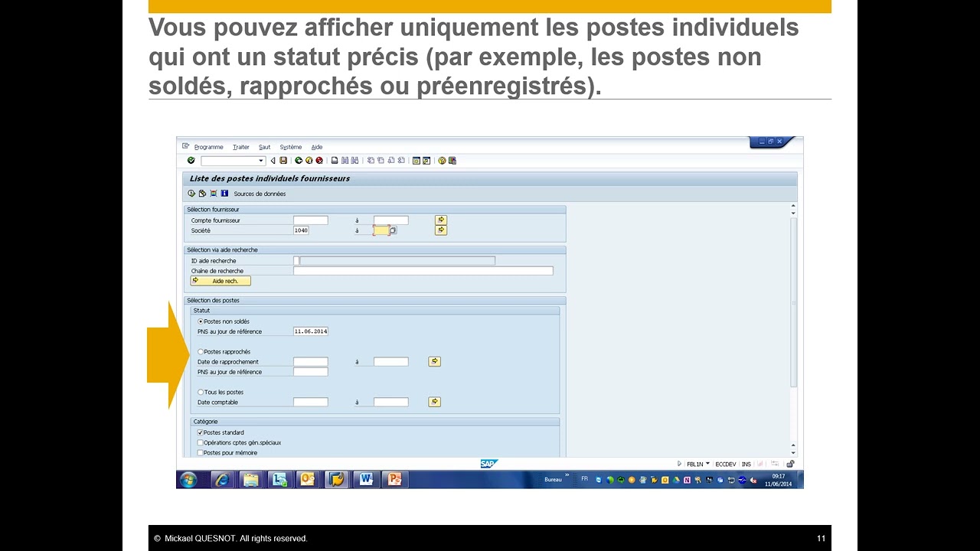
Task: Click the Customize local layout icon
Action: point(452,161)
